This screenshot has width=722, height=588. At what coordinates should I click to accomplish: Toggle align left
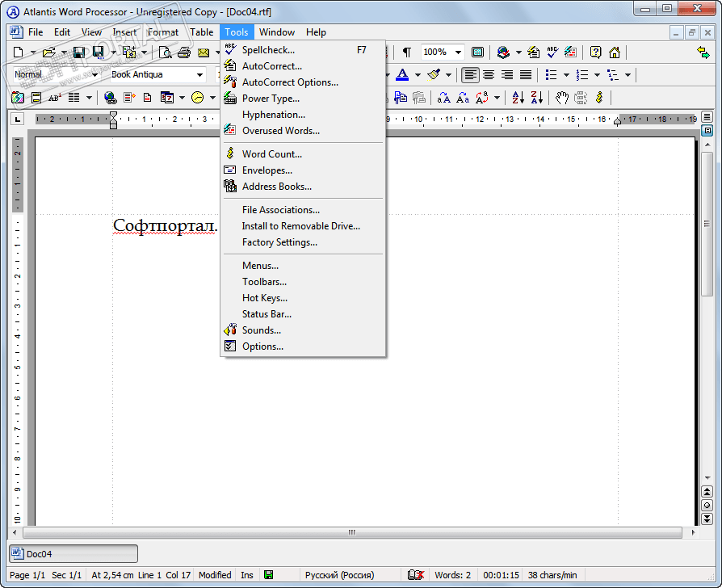pyautogui.click(x=470, y=74)
